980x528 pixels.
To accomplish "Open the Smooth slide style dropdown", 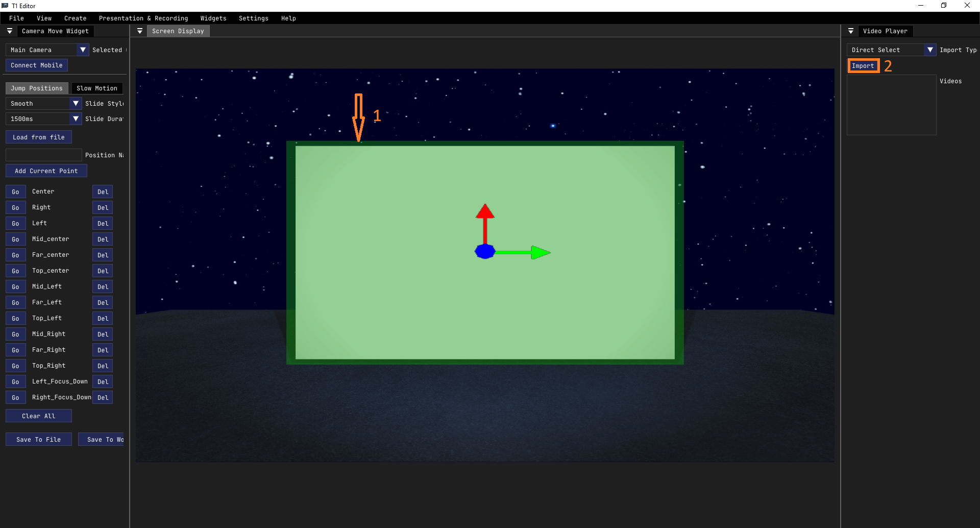I will coord(44,104).
